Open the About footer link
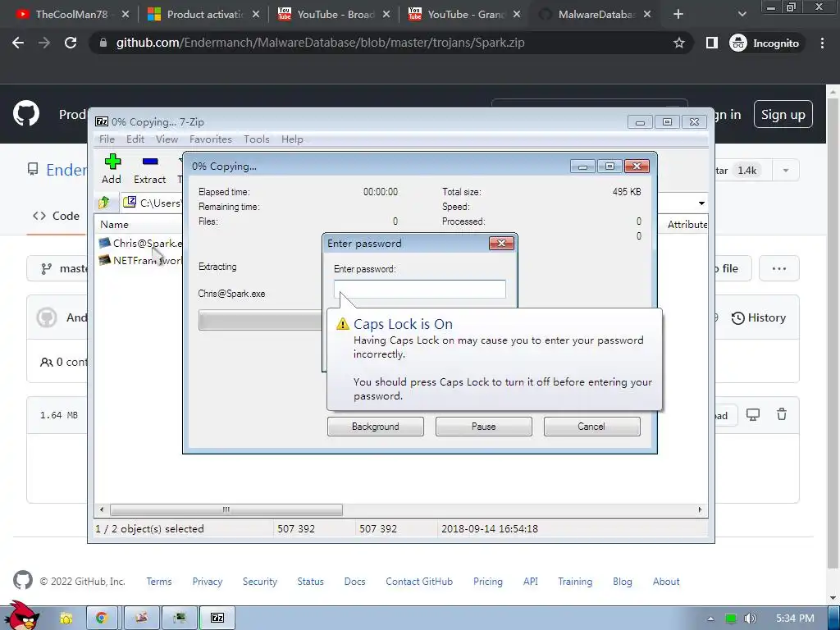Screen dimensions: 840x630 pos(666,582)
